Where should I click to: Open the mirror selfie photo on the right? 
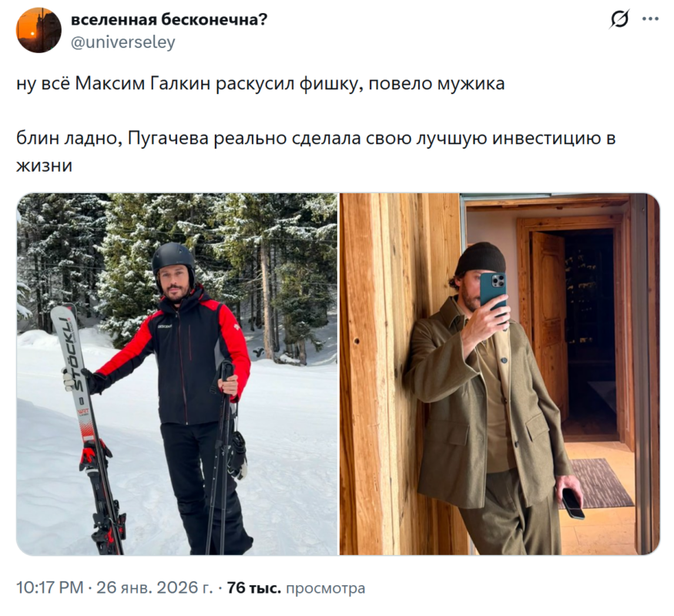click(499, 373)
